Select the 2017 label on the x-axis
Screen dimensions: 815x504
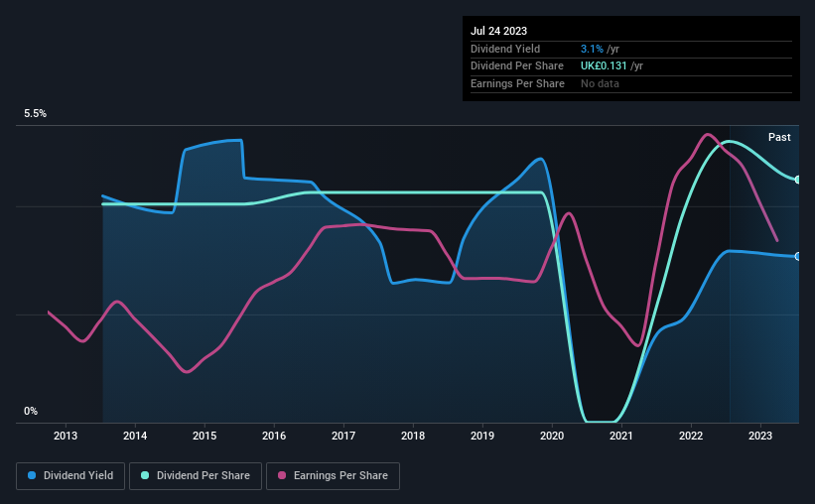click(343, 436)
